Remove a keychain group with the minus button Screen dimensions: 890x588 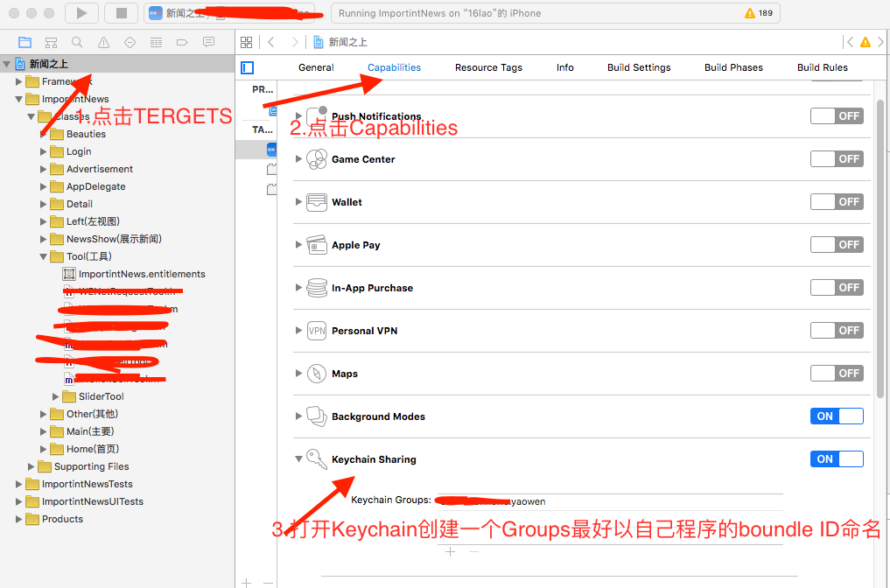473,551
